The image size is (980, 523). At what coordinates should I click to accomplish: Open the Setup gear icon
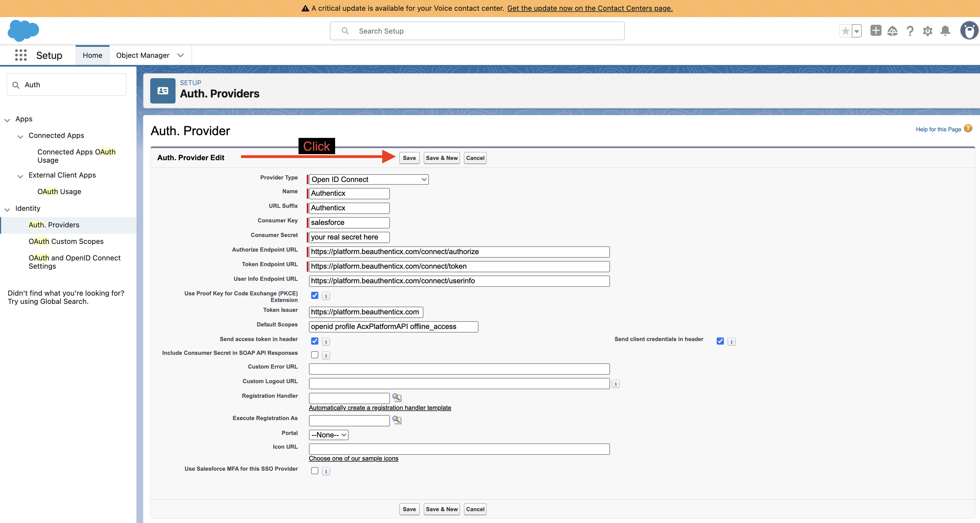click(927, 31)
